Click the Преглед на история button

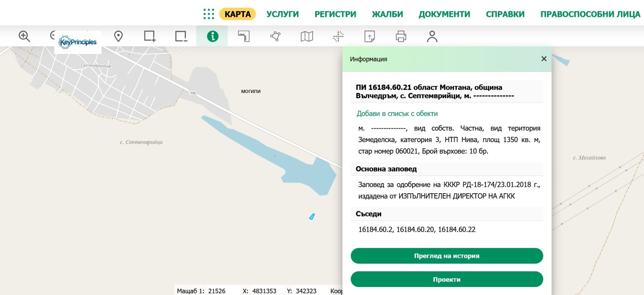[447, 256]
